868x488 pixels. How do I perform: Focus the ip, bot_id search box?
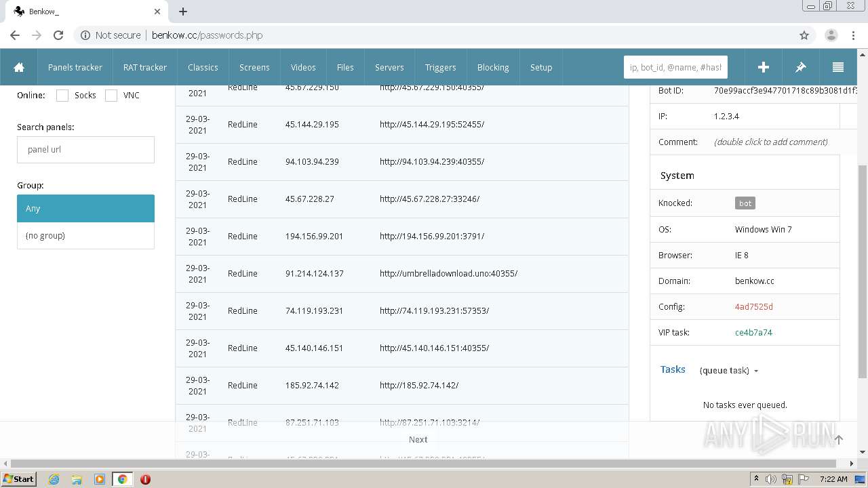[x=675, y=67]
